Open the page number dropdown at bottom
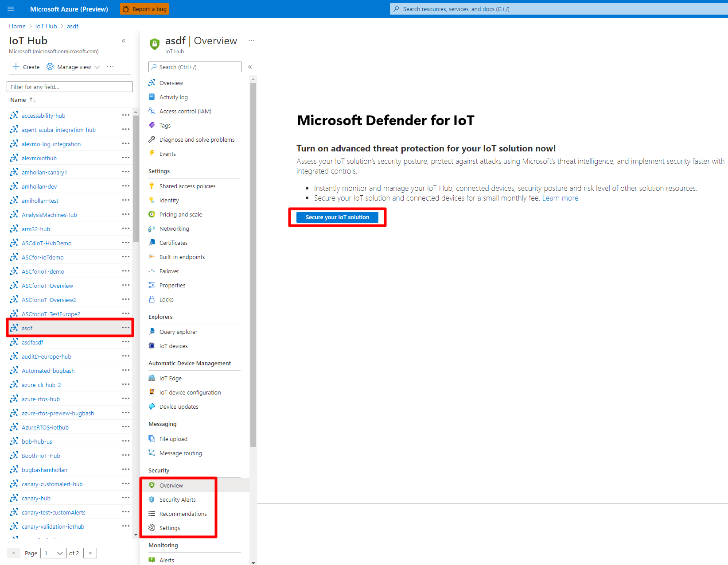 [53, 553]
